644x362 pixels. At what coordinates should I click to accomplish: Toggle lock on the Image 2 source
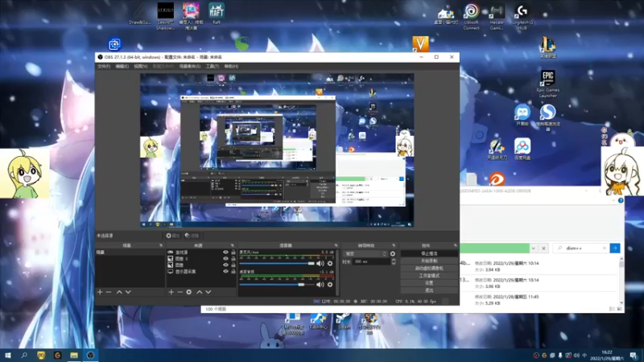233,258
